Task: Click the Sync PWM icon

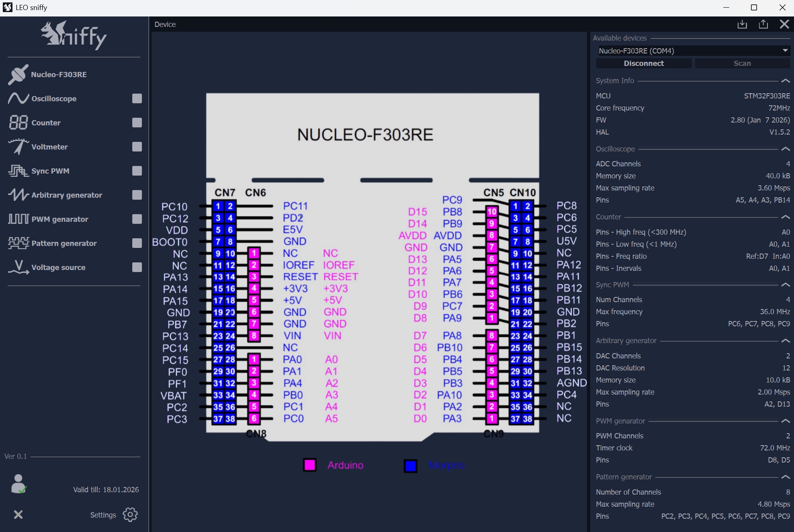Action: (18, 171)
